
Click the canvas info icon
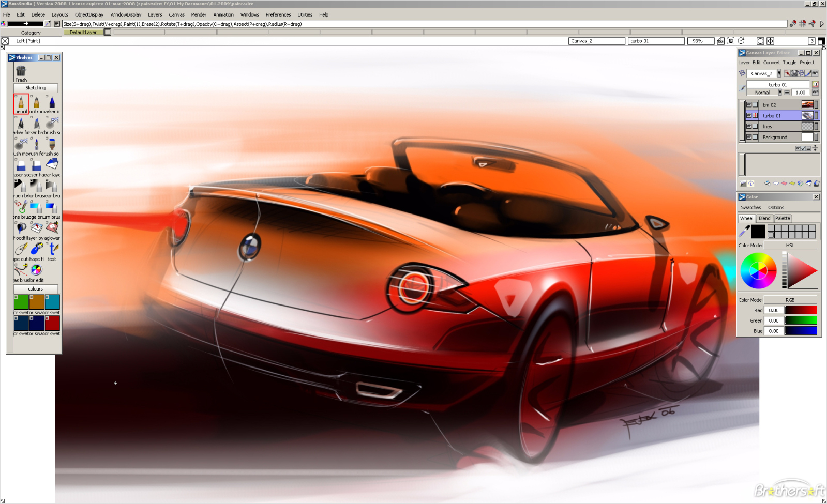(x=751, y=183)
